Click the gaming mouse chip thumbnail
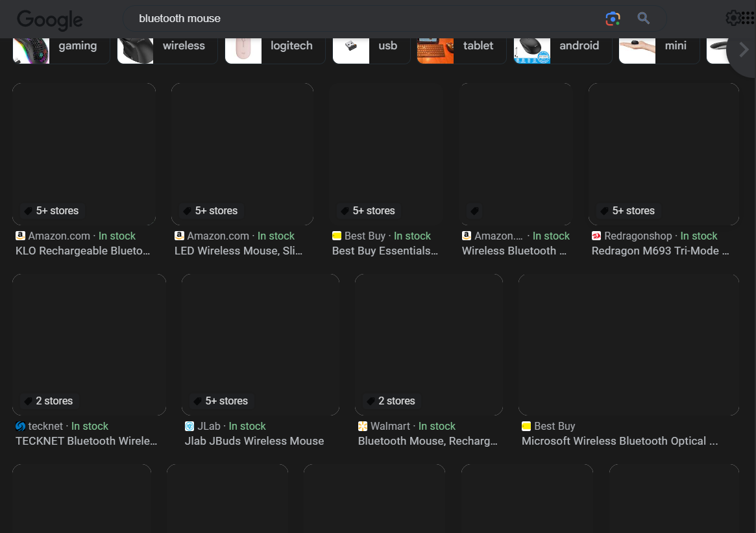 coord(31,51)
